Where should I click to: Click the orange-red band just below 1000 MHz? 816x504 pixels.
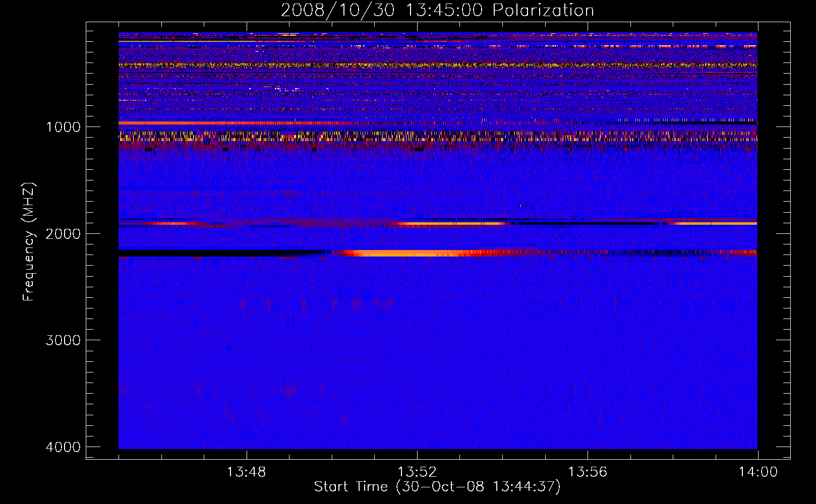click(235, 123)
